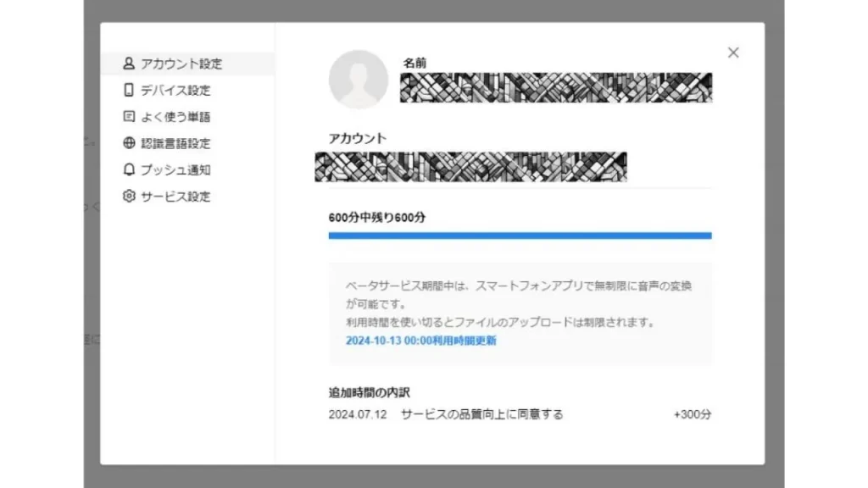The image size is (868, 488).
Task: Click the person icon beside アカウント設定
Action: click(x=129, y=63)
